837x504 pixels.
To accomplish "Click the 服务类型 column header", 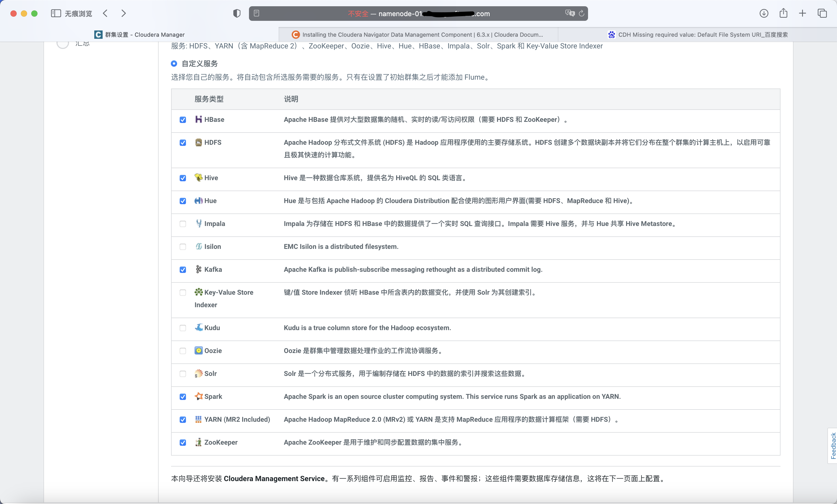I will click(x=209, y=99).
